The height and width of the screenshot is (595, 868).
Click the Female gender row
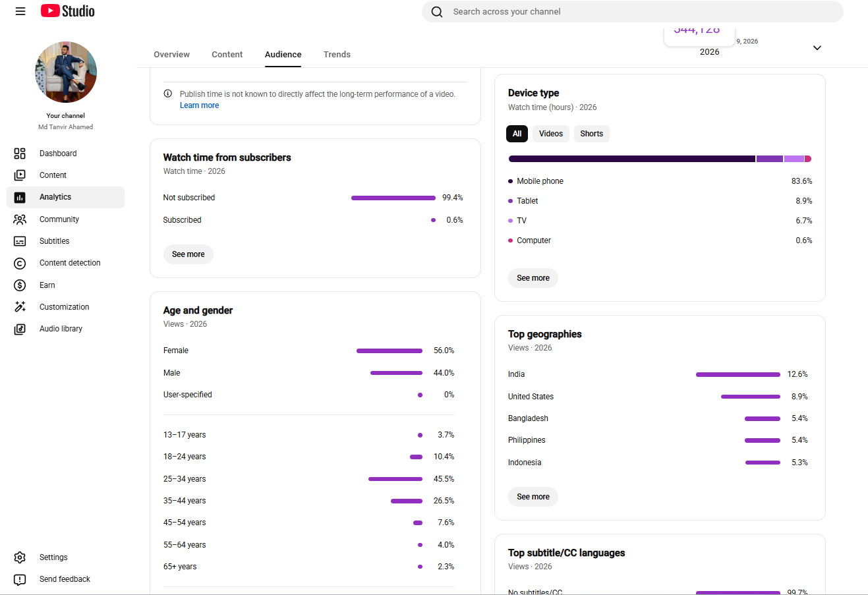(308, 351)
